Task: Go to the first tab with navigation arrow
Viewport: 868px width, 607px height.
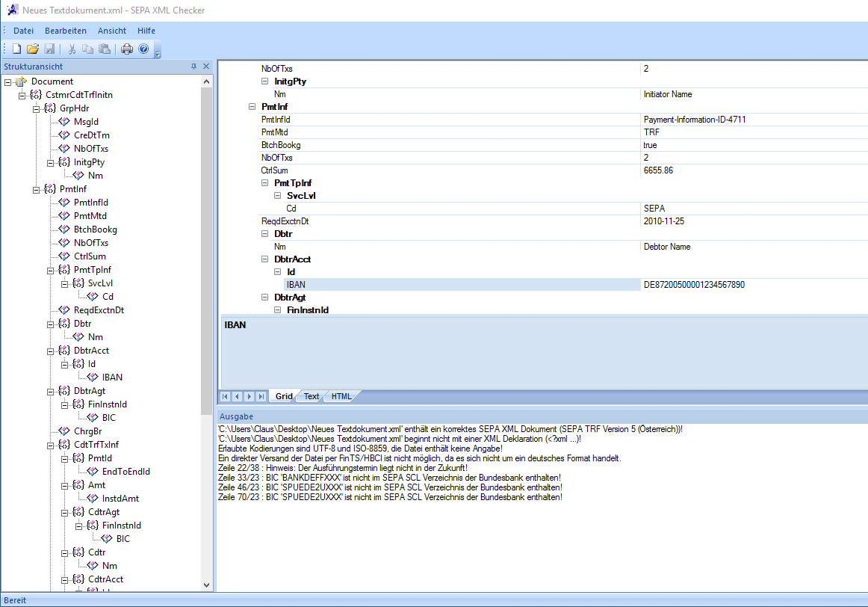Action: 225,396
